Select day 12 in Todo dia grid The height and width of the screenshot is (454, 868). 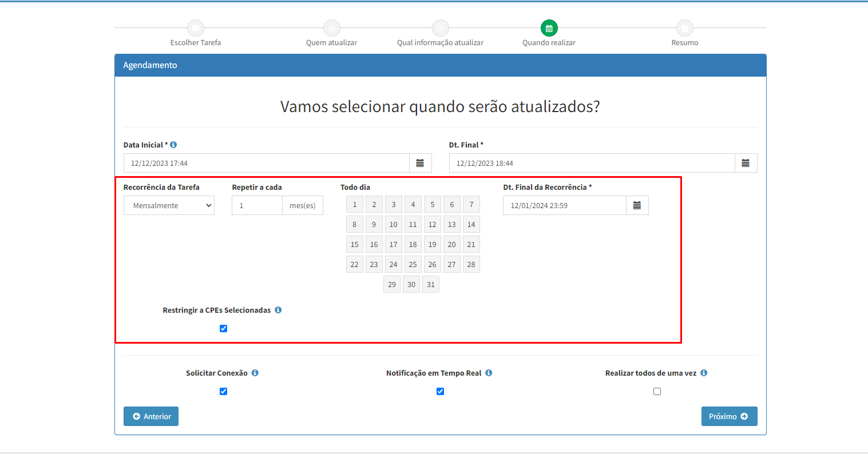pyautogui.click(x=433, y=224)
